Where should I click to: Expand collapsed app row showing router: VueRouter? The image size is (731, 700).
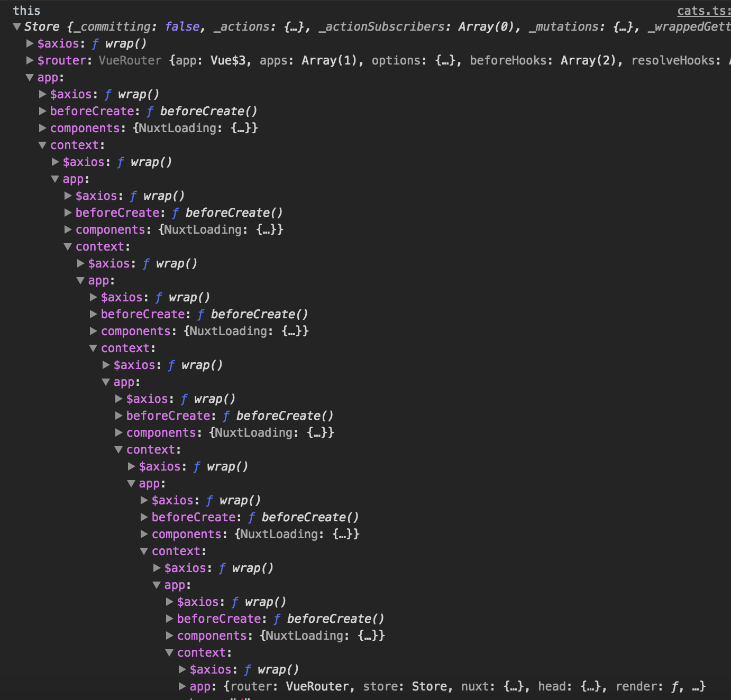click(182, 686)
